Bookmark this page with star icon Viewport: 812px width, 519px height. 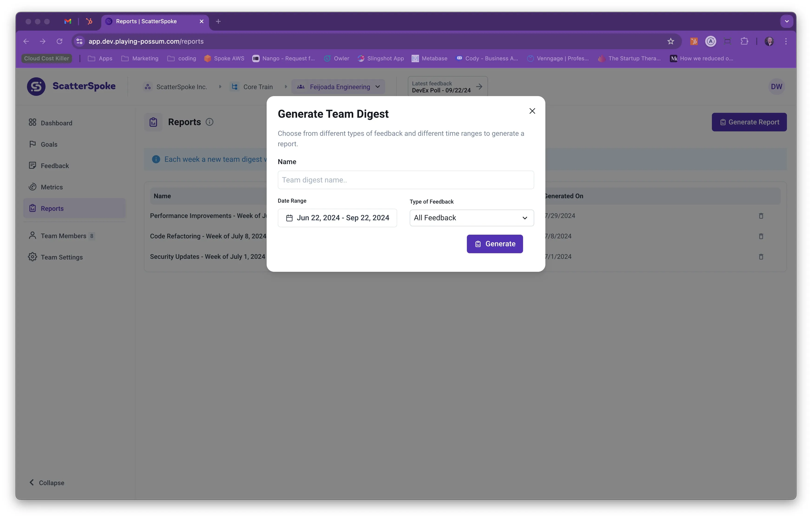coord(670,41)
